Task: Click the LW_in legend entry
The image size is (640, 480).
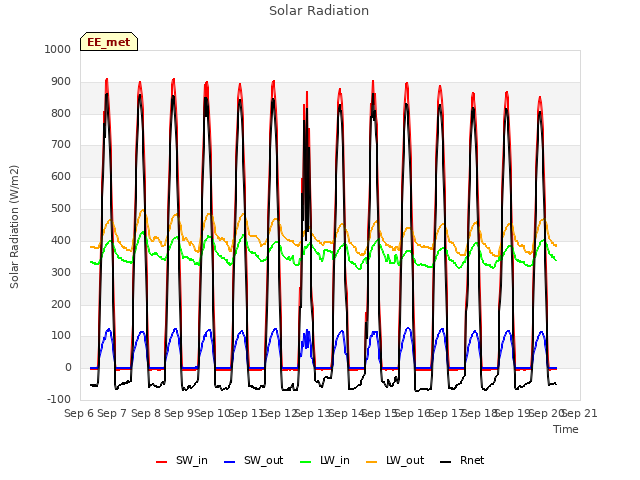Action: click(x=325, y=460)
